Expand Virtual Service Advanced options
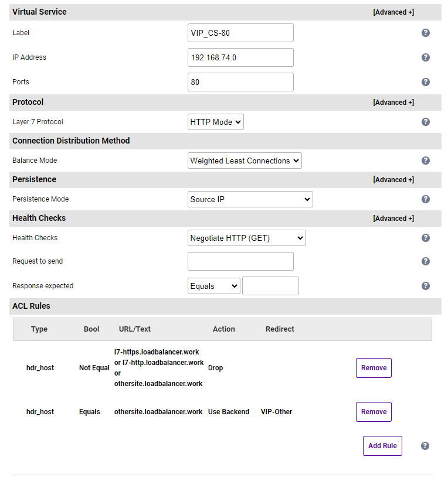The height and width of the screenshot is (481, 448). click(393, 12)
